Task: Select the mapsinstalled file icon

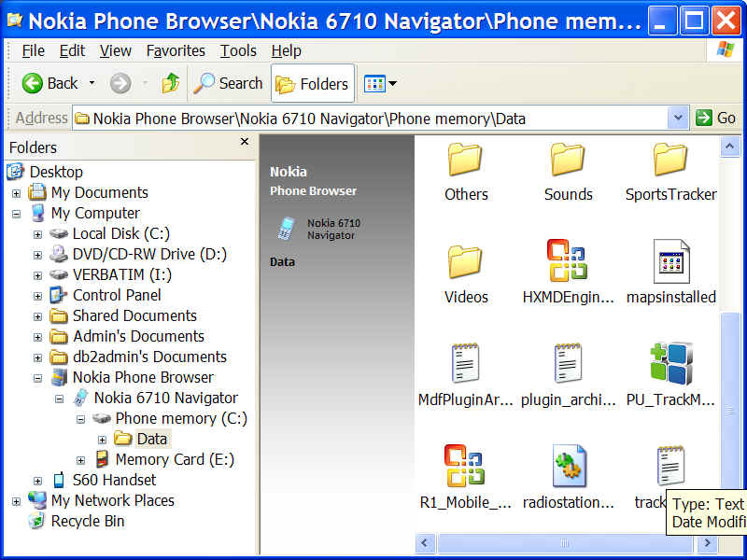Action: (670, 261)
